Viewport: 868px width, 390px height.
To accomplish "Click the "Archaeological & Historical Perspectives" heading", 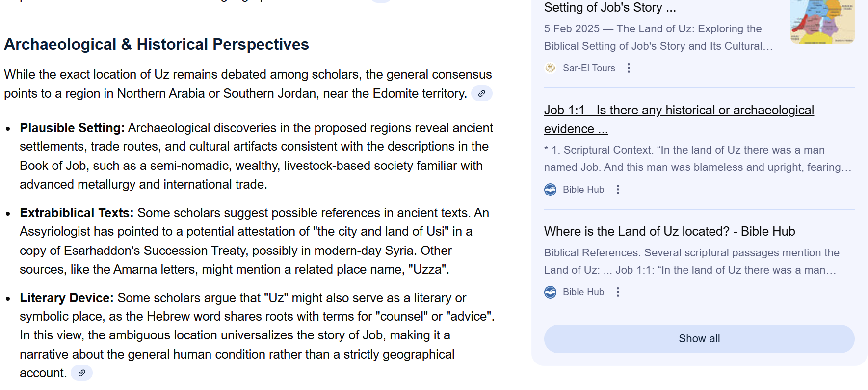I will click(x=157, y=45).
